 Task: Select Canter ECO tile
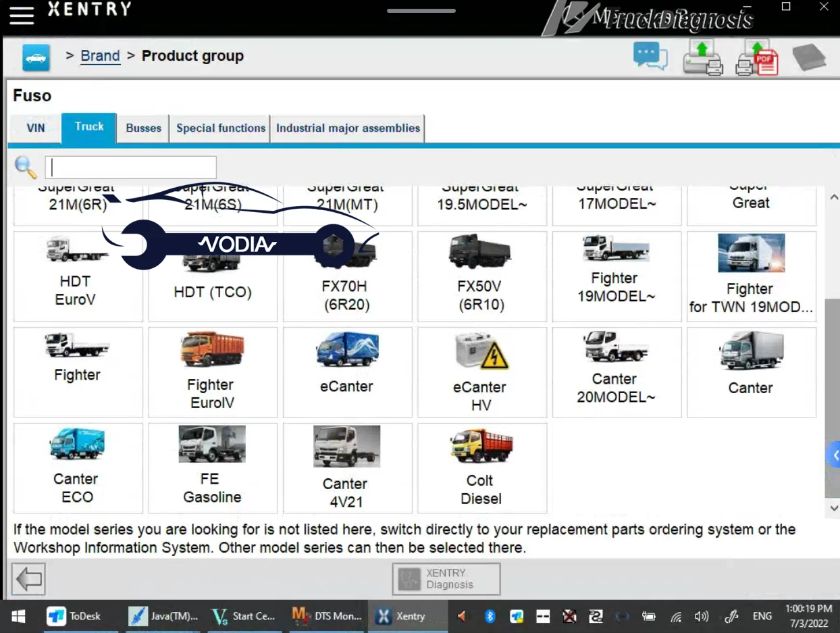pos(78,468)
